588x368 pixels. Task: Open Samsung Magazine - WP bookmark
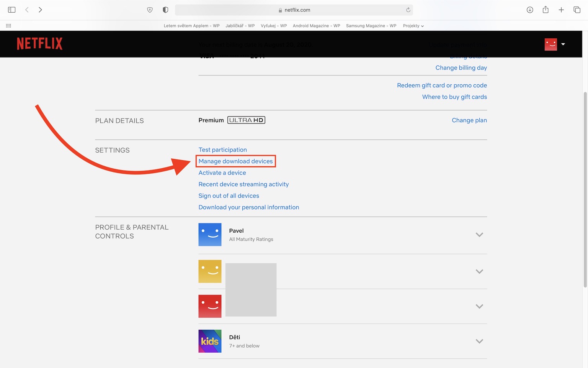tap(371, 26)
